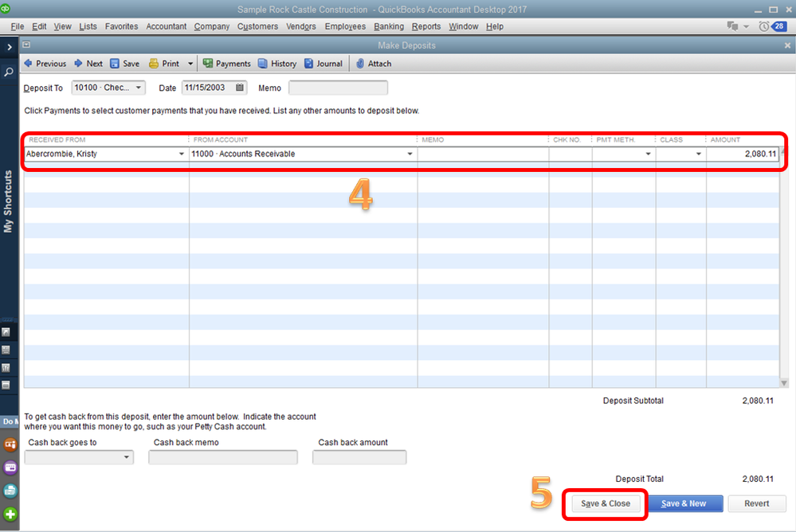796x532 pixels.
Task: Open the From Account dropdown arrow
Action: (410, 154)
